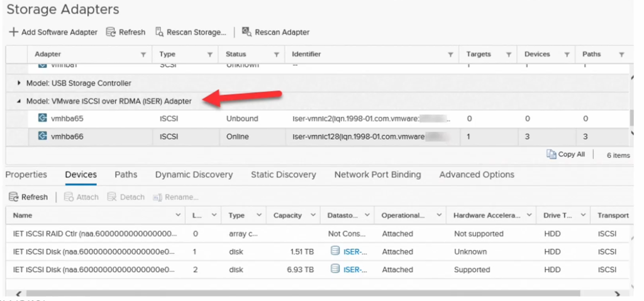Open device Type column dropdown arrow
The image size is (644, 301).
(x=259, y=215)
